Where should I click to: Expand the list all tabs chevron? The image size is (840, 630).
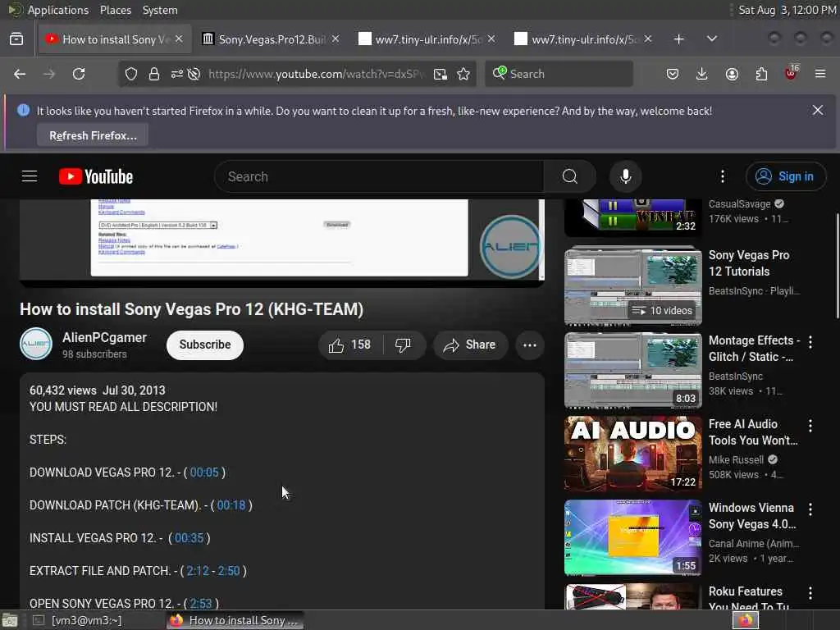711,39
